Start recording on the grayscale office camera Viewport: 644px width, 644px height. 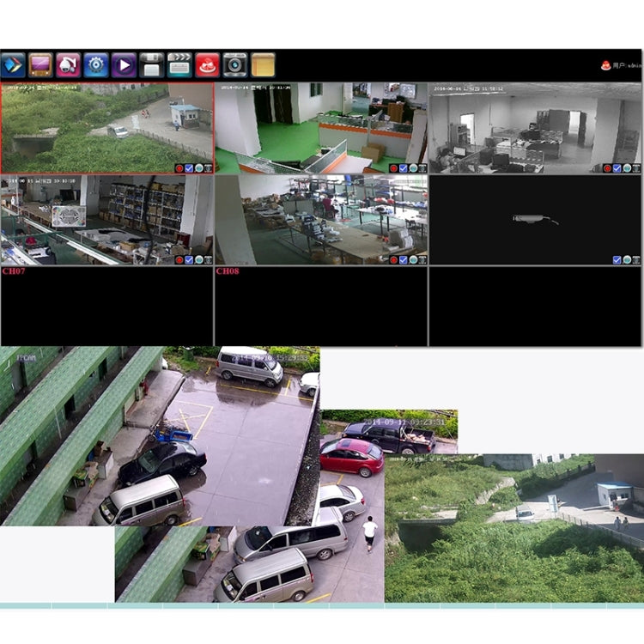pyautogui.click(x=607, y=168)
